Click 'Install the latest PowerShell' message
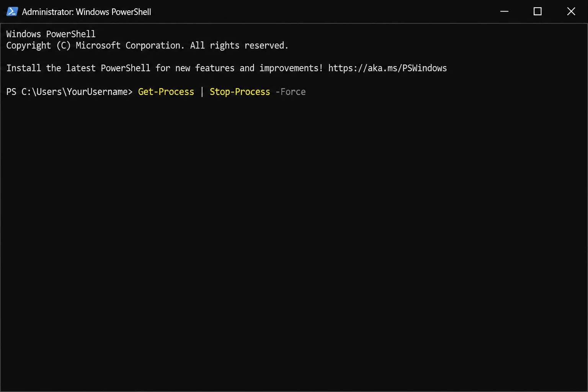 pyautogui.click(x=227, y=68)
